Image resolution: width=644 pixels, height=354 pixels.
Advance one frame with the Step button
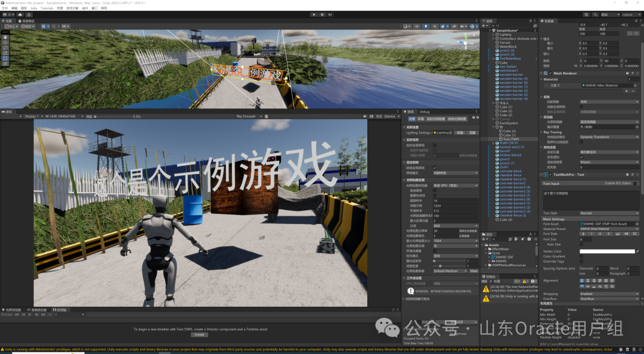point(330,14)
